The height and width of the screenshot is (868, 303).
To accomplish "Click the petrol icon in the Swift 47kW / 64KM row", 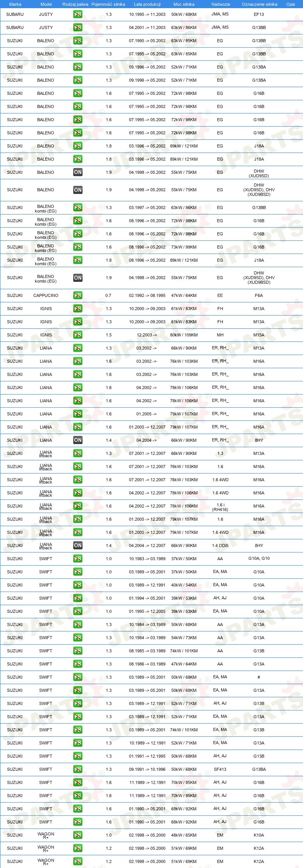I will [x=78, y=664].
